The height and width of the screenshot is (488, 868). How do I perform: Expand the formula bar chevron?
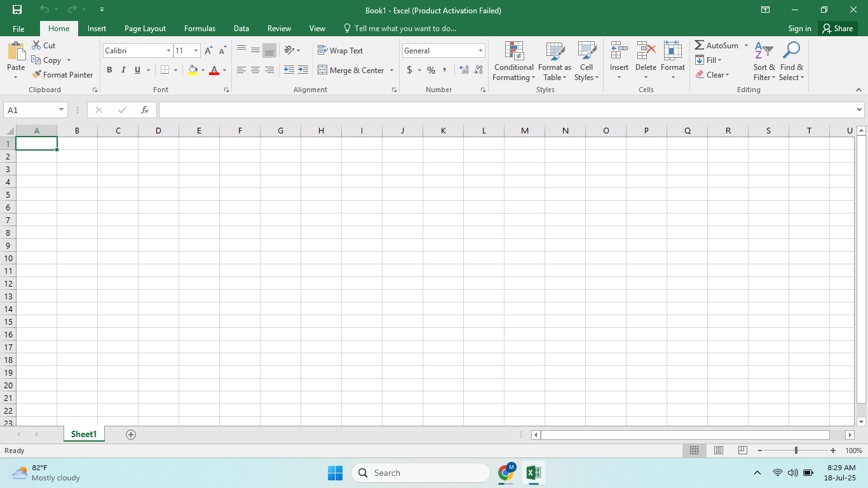[860, 110]
